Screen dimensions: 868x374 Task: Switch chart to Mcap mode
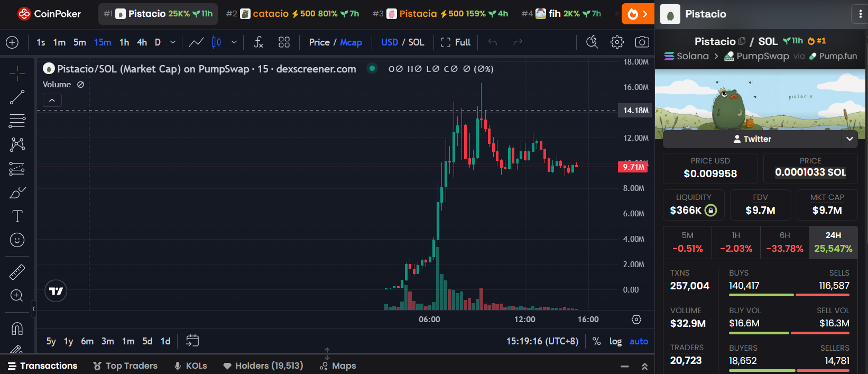click(351, 42)
